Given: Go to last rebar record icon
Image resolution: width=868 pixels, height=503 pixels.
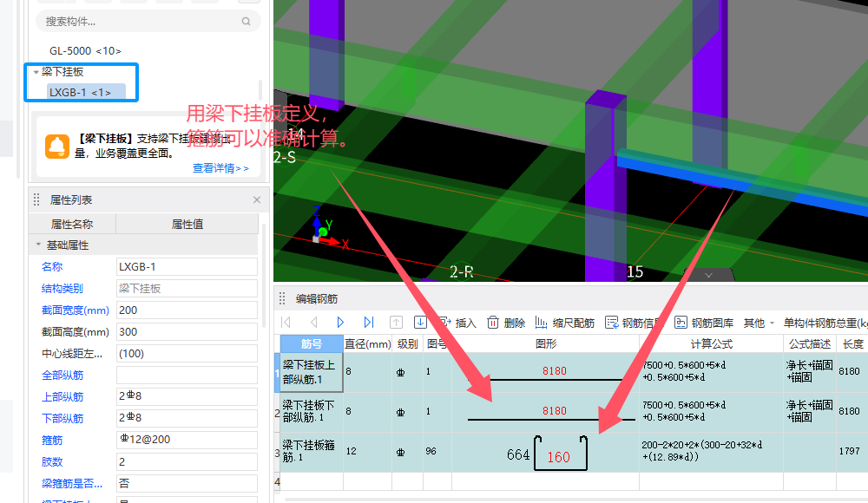Looking at the screenshot, I should pos(369,322).
